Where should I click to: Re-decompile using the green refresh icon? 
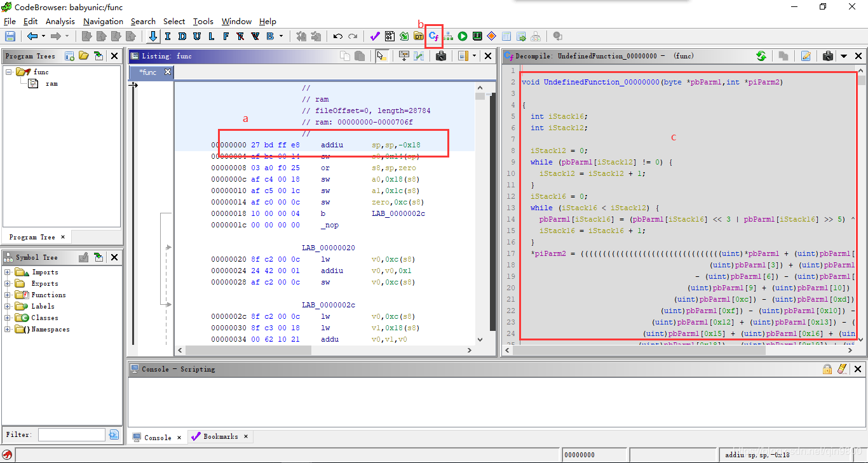click(x=761, y=56)
